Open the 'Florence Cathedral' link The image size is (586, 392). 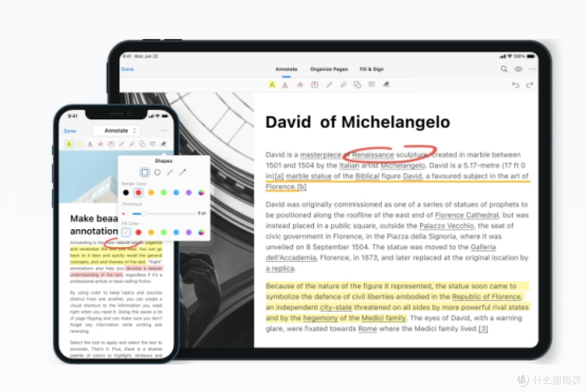coord(467,215)
